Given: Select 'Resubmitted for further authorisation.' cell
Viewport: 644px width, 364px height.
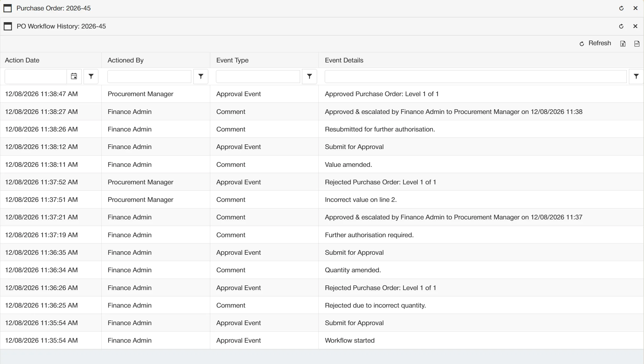Looking at the screenshot, I should tap(481, 129).
